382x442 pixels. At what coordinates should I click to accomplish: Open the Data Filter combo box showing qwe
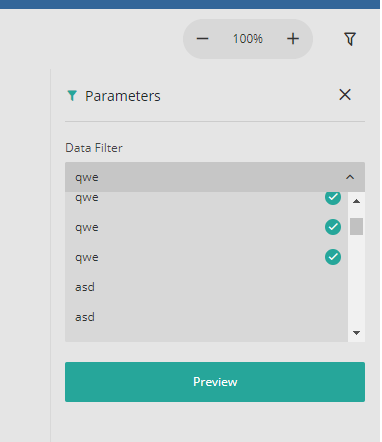point(215,177)
